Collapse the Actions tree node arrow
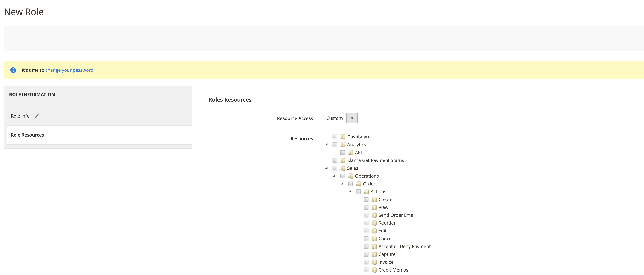 350,191
